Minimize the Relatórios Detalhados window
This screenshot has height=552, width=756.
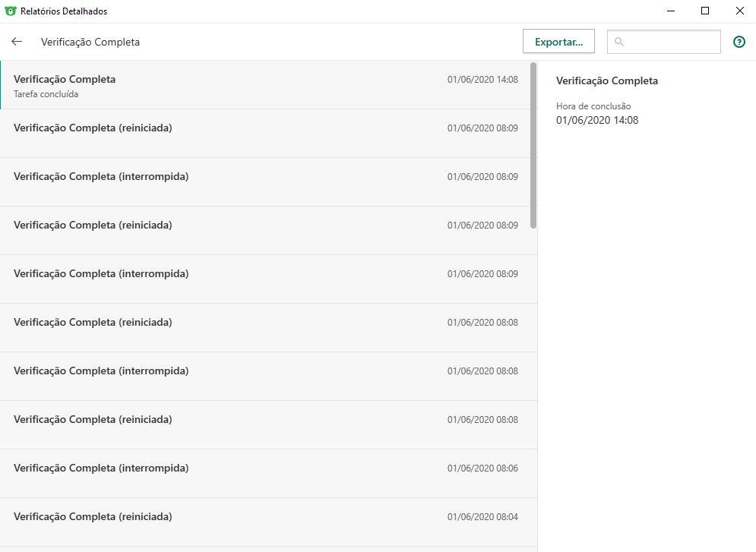click(x=671, y=11)
